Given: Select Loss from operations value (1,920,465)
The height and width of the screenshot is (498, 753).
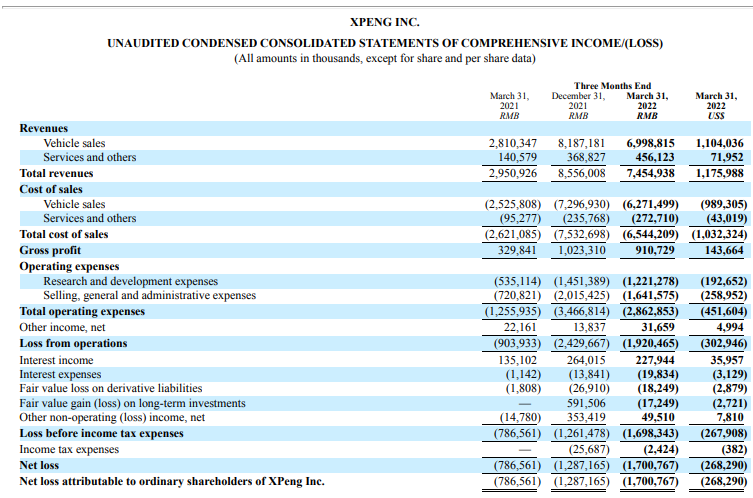Looking at the screenshot, I should click(650, 344).
